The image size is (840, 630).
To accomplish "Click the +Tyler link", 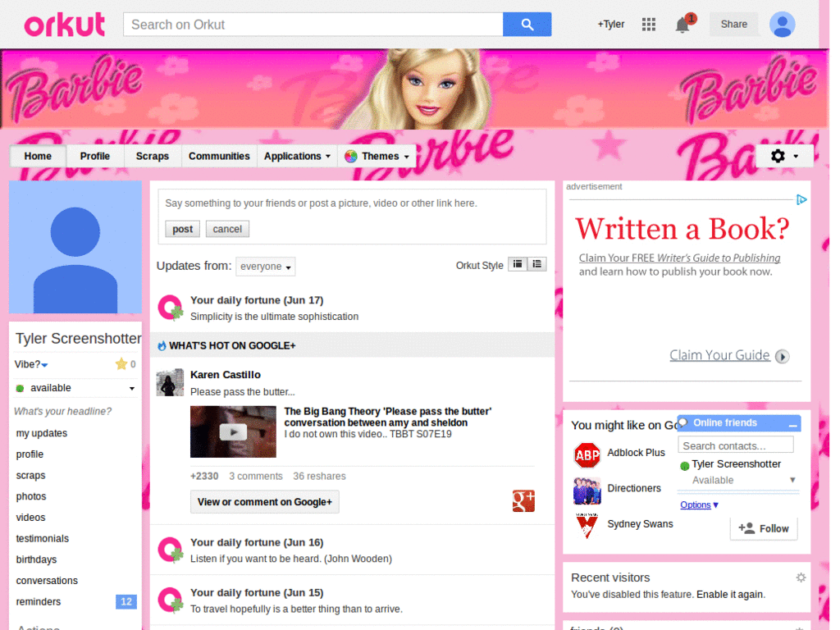I will point(610,24).
